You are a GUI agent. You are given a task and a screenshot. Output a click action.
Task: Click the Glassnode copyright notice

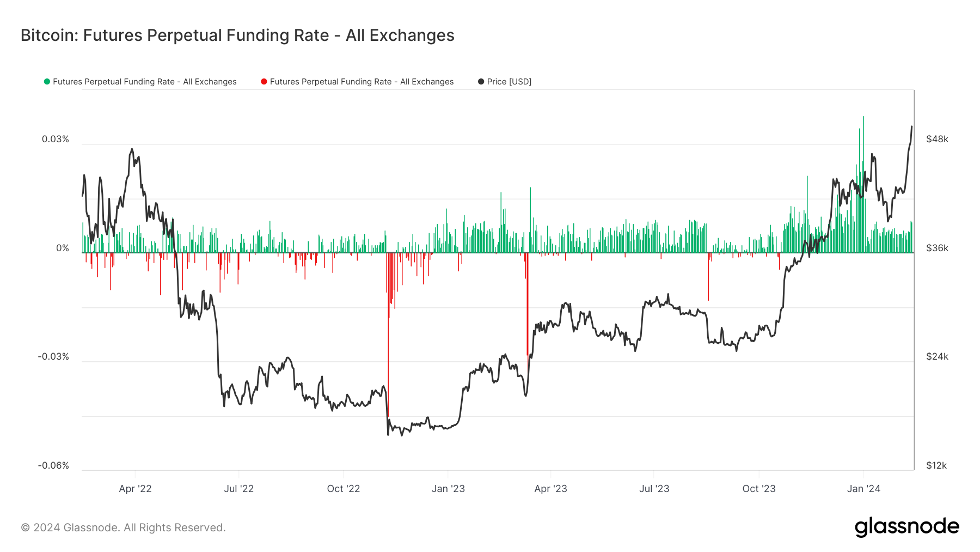click(x=123, y=527)
